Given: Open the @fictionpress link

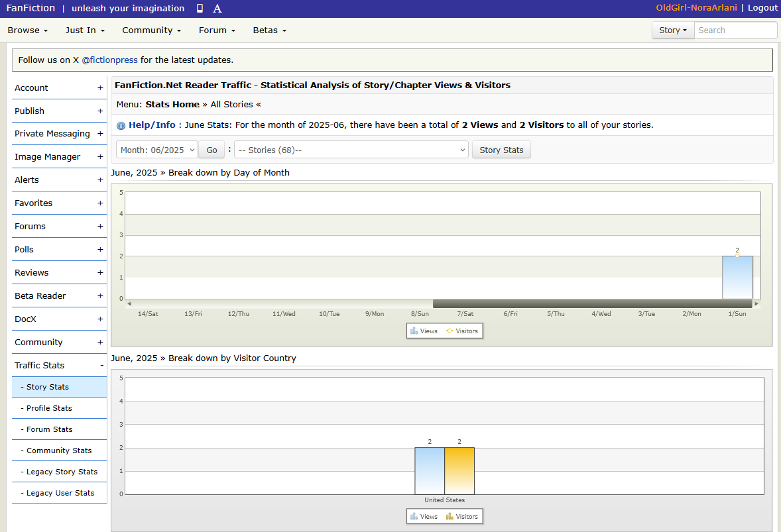Looking at the screenshot, I should tap(109, 60).
